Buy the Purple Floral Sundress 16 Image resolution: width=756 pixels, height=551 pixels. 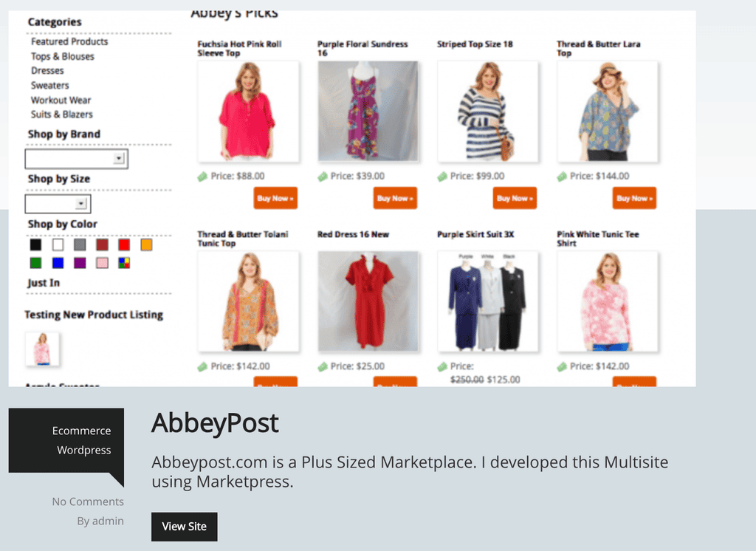tap(395, 198)
